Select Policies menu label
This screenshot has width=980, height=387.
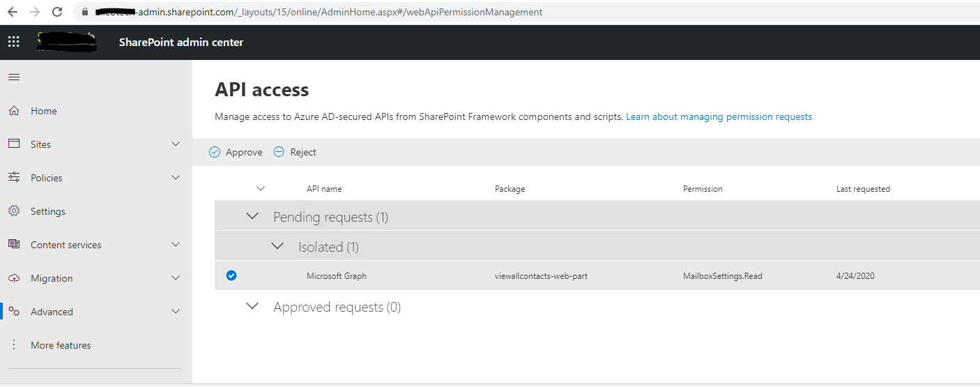[47, 178]
